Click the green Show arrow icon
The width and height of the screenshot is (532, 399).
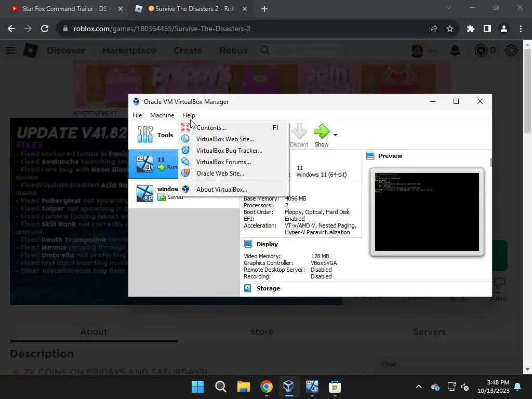point(321,131)
